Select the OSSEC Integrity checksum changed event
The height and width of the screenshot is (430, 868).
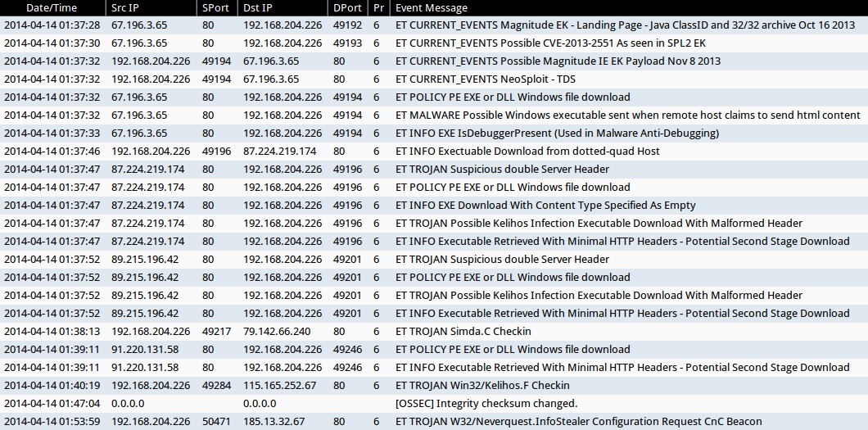486,404
